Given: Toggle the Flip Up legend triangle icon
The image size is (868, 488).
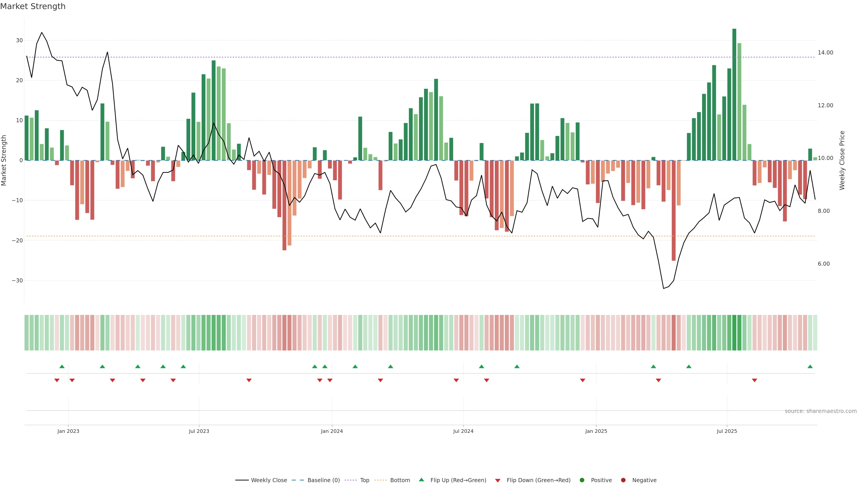Looking at the screenshot, I should 421,480.
